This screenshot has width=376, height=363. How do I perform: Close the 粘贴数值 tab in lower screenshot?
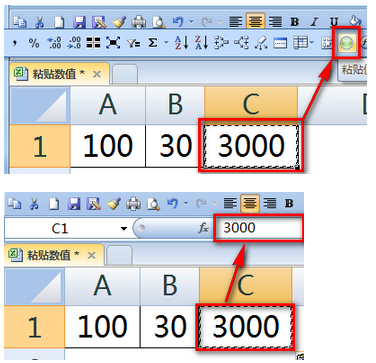coord(91,255)
